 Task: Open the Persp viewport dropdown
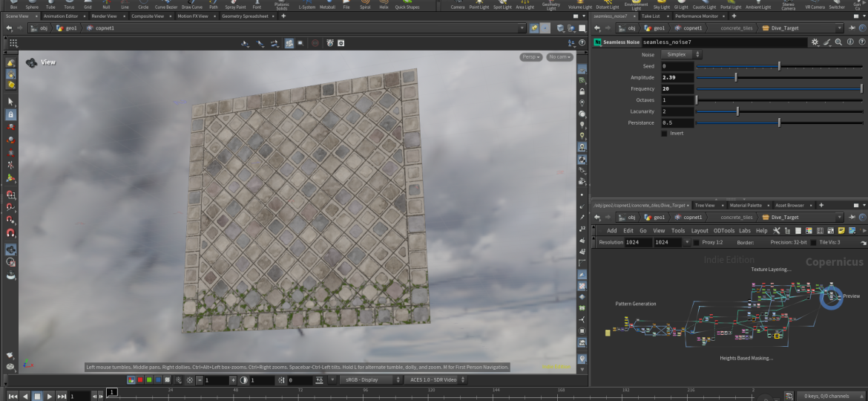530,57
